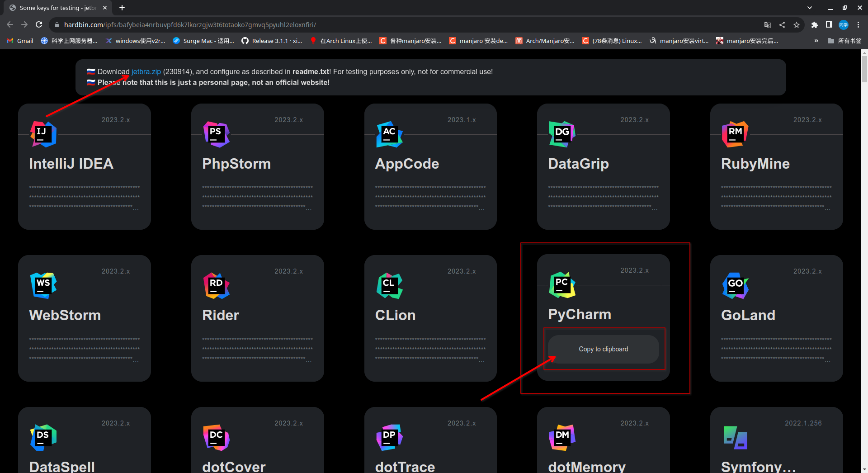Click the PyCharm card title text

[580, 314]
